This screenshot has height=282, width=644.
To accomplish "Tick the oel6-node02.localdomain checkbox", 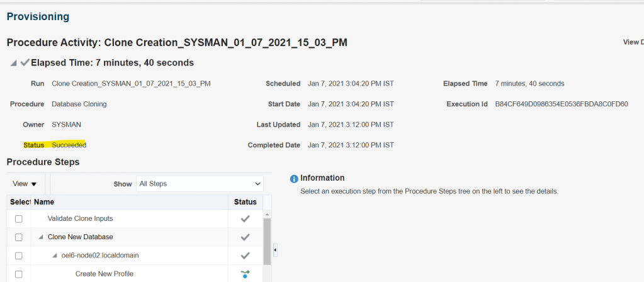I will tap(19, 256).
